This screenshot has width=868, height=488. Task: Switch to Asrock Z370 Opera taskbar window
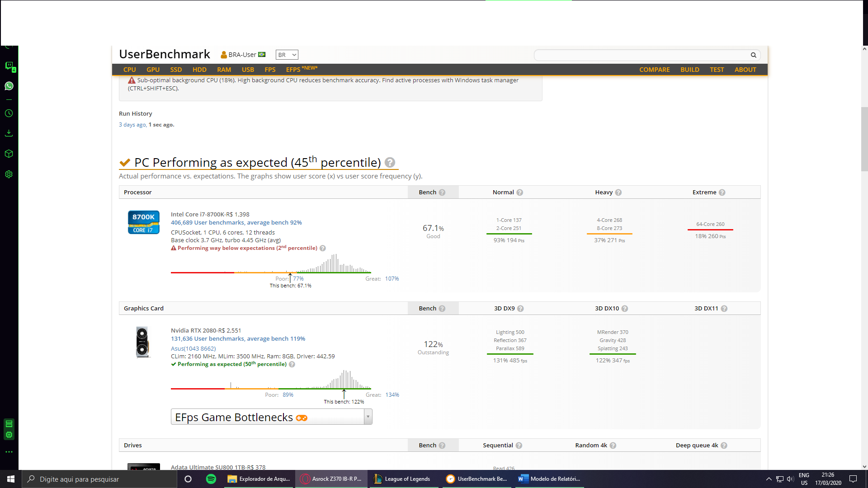coord(332,479)
